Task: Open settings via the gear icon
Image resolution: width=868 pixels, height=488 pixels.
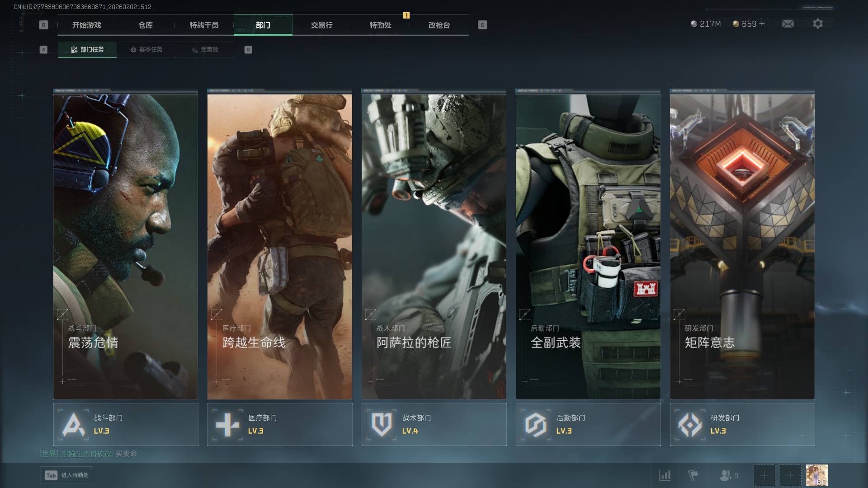Action: click(817, 23)
